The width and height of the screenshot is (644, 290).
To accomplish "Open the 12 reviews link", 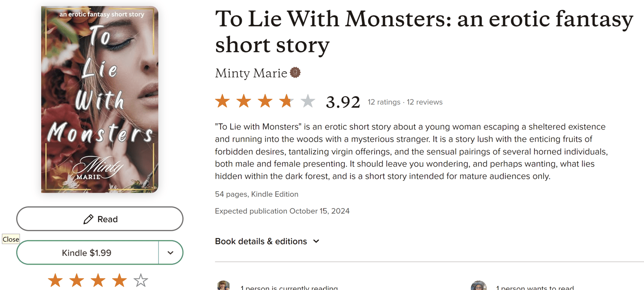I will click(x=424, y=102).
